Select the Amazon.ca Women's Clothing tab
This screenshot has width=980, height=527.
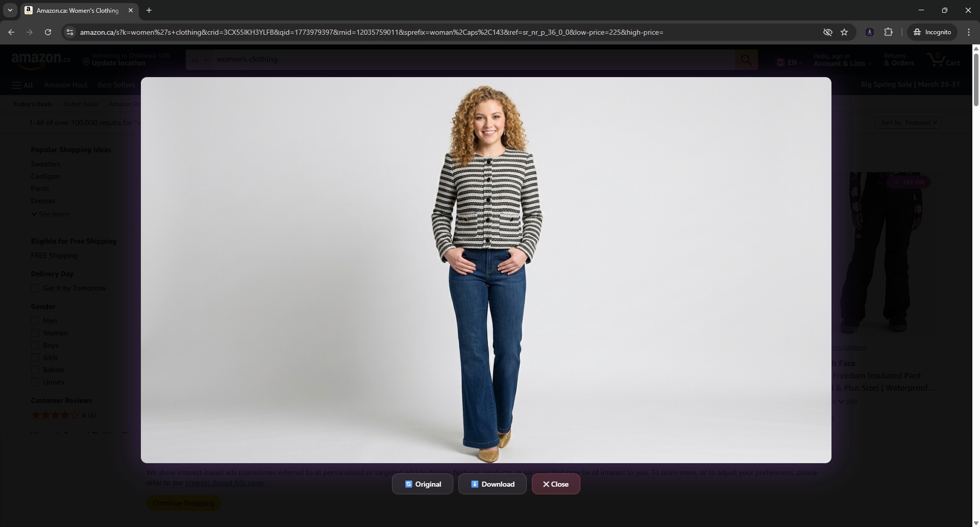tap(77, 10)
